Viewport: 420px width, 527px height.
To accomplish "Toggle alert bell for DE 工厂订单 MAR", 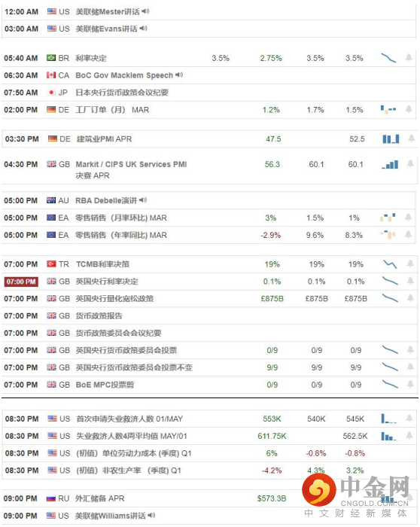I will point(409,109).
